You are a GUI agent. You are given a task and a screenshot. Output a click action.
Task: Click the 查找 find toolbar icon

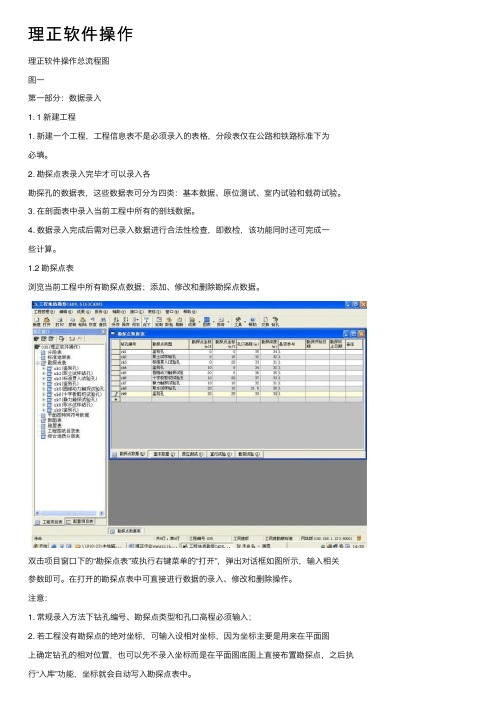coord(103,322)
